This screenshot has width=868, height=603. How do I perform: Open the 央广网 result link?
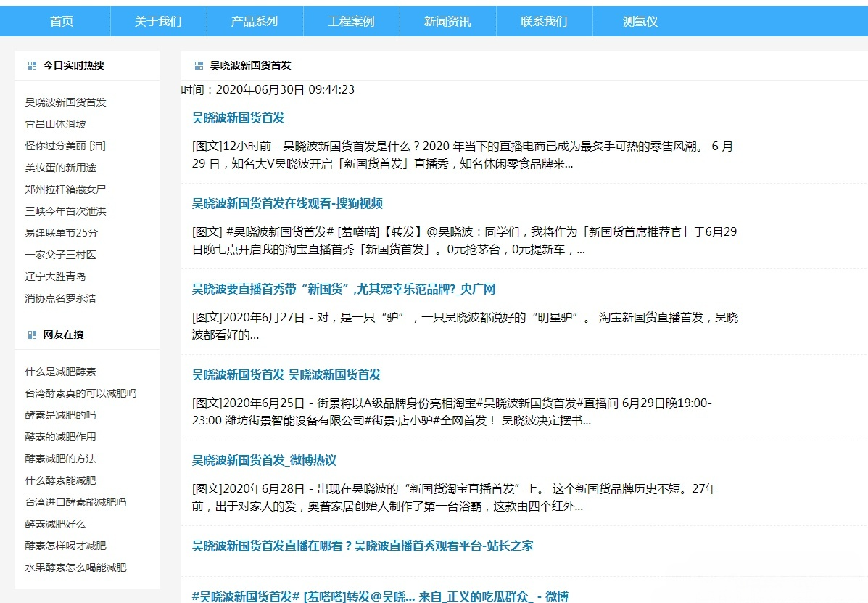coord(347,288)
